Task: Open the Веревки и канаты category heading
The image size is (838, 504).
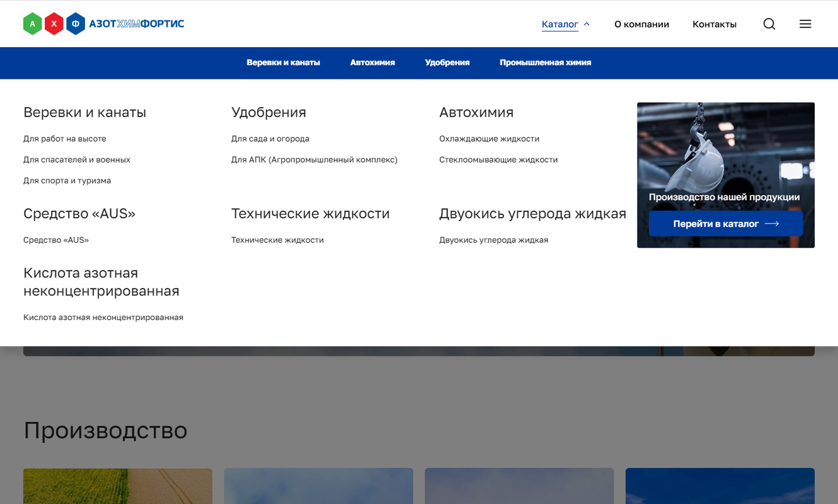Action: (x=84, y=112)
